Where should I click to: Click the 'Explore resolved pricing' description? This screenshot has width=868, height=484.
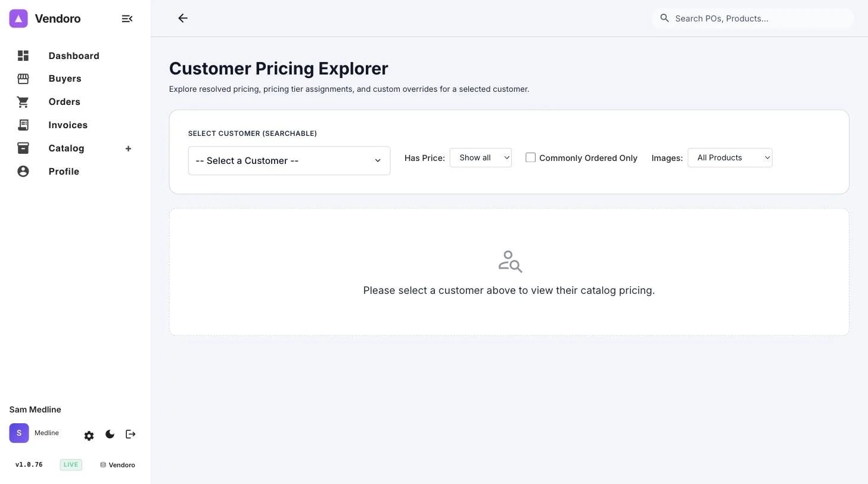click(x=349, y=89)
